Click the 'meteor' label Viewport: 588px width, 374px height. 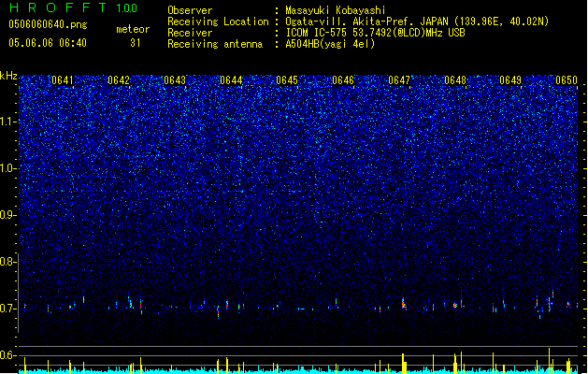(133, 29)
